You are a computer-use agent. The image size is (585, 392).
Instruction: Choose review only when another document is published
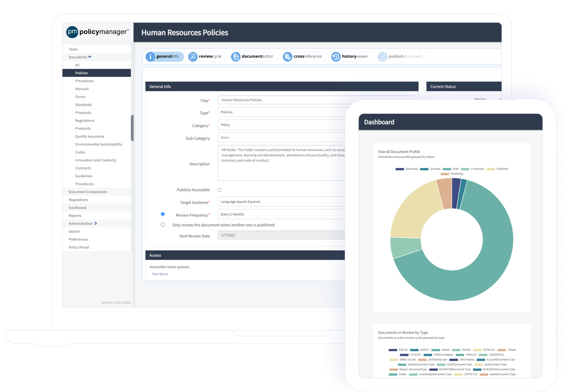[x=163, y=224]
